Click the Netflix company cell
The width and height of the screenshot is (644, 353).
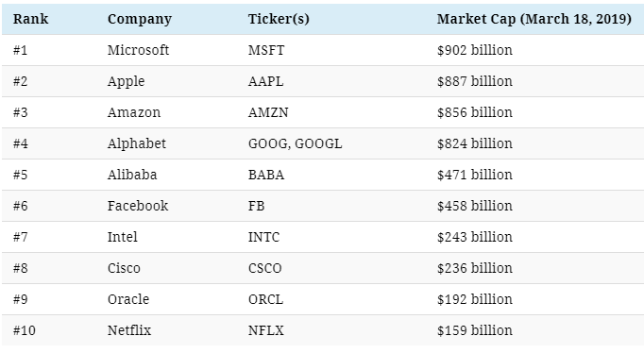[129, 330]
